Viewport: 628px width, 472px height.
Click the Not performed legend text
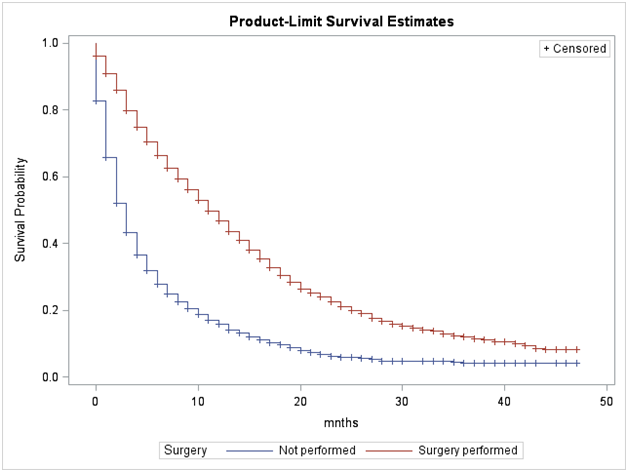tap(311, 450)
